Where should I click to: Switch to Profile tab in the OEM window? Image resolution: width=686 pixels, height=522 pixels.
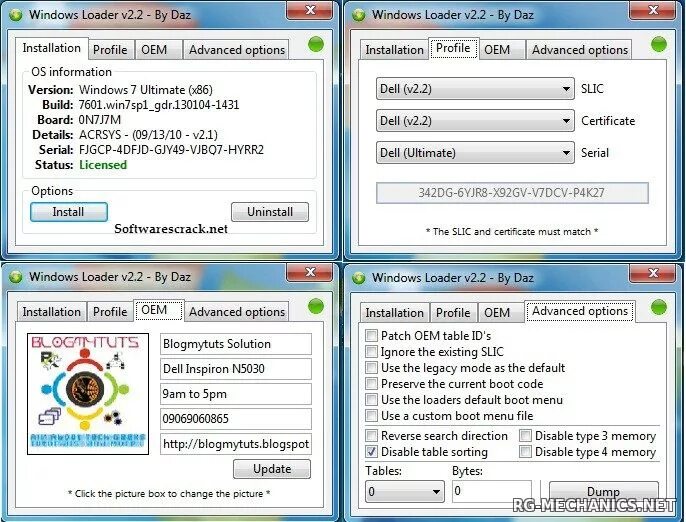(110, 312)
